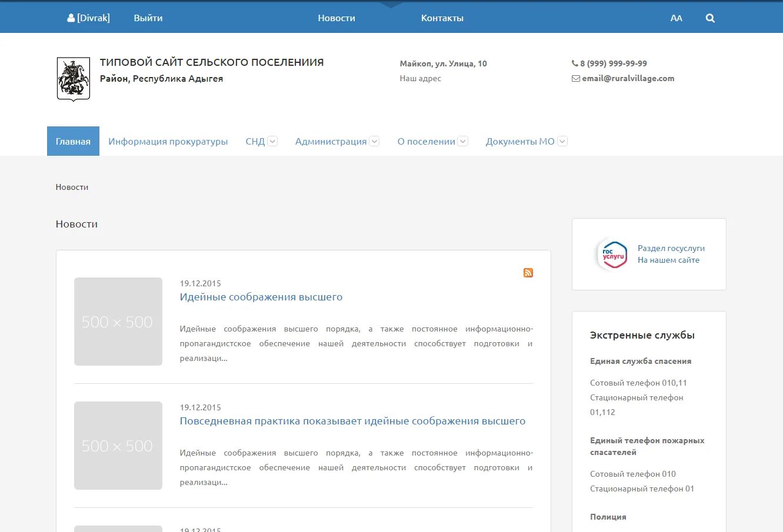Click the Gosuslugi logo icon
This screenshot has width=783, height=532.
point(613,255)
